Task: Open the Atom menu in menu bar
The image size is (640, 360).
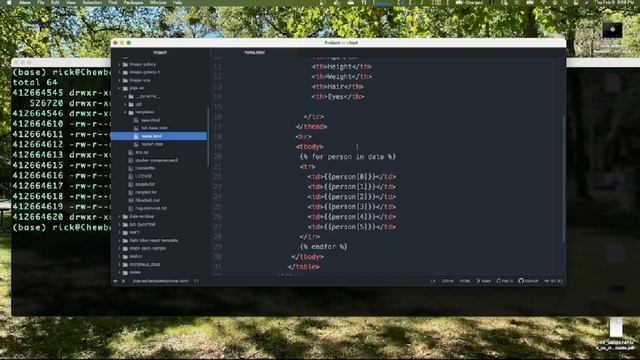Action: (x=25, y=2)
